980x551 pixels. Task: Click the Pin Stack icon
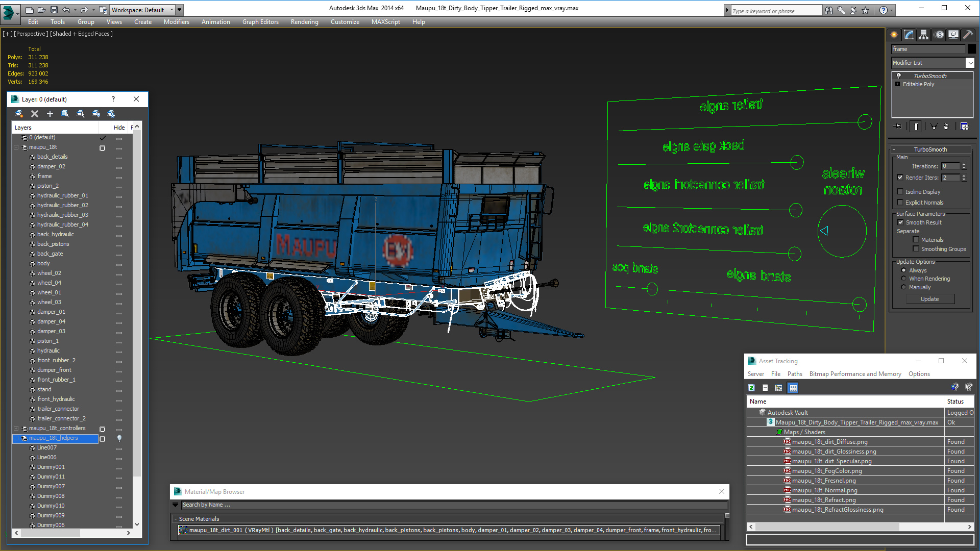coord(898,126)
